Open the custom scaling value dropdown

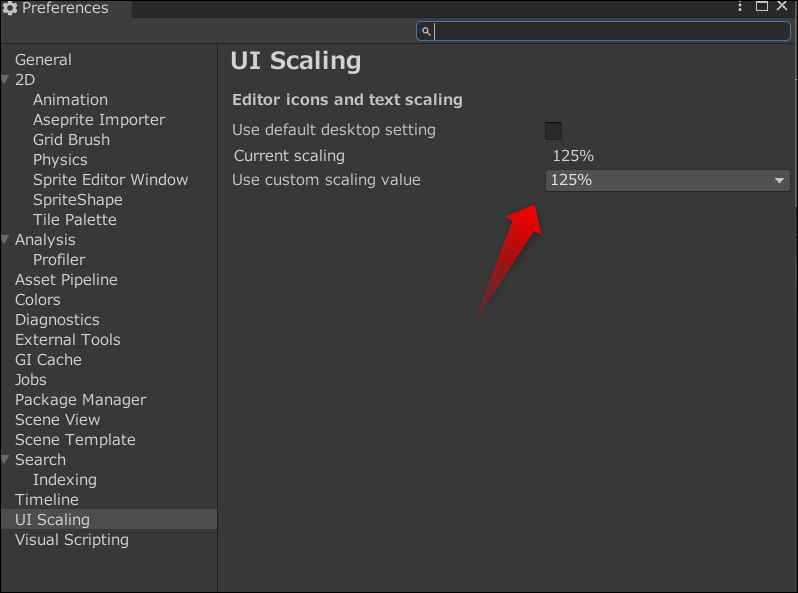pyautogui.click(x=667, y=180)
